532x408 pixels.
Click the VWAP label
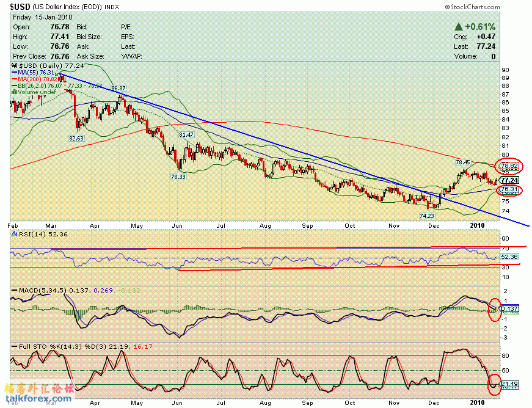point(131,56)
